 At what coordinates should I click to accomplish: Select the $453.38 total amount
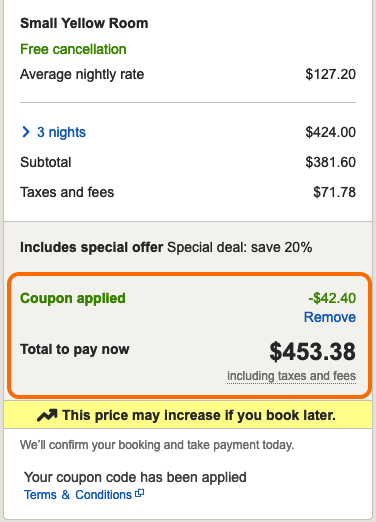312,352
